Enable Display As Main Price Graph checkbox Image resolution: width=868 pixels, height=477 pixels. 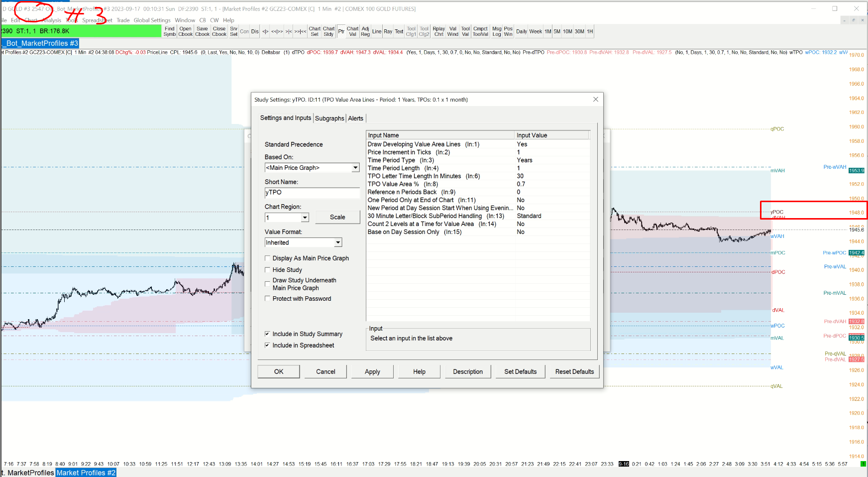tap(267, 258)
